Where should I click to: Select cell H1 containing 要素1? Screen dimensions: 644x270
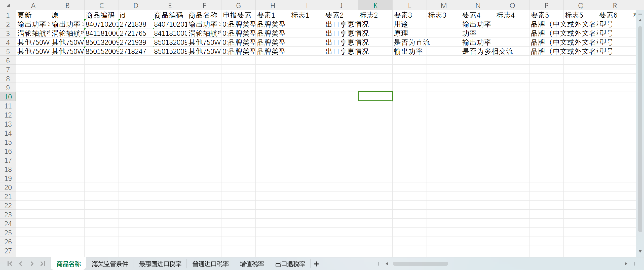coord(273,15)
